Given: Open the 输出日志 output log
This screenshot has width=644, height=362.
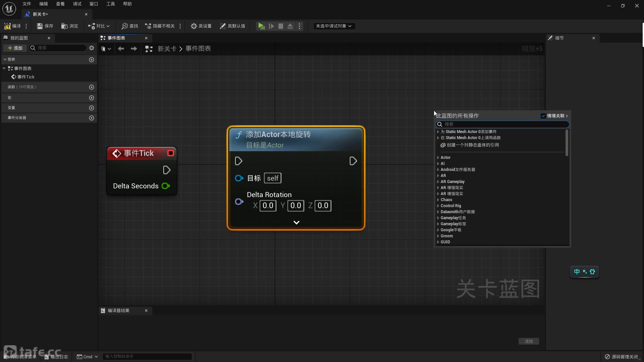Looking at the screenshot, I should tap(56, 356).
